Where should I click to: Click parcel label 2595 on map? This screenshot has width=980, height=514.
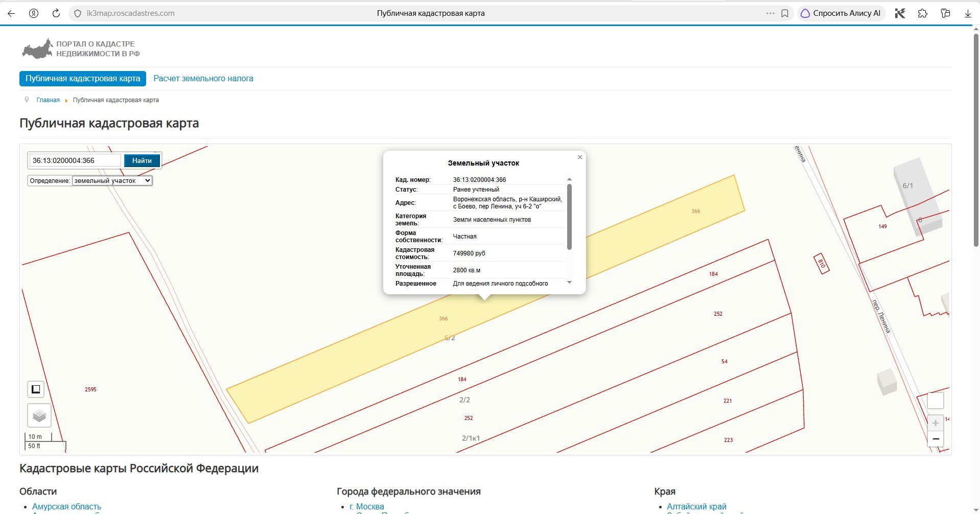click(90, 389)
